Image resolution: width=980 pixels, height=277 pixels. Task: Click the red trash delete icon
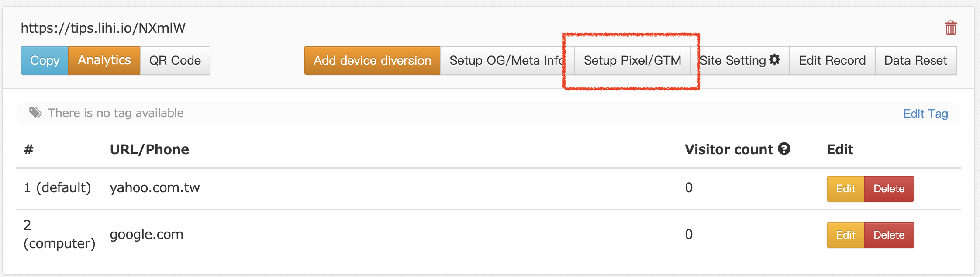951,28
